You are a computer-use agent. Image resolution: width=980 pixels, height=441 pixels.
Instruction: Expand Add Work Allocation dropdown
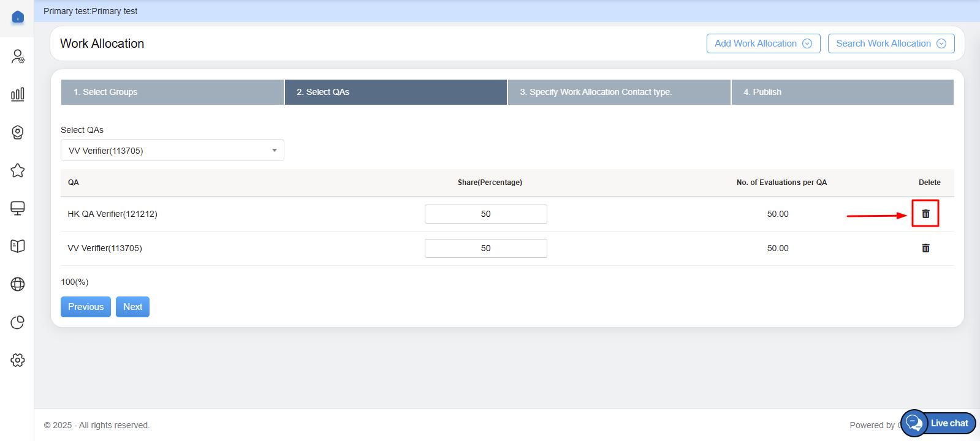(763, 43)
